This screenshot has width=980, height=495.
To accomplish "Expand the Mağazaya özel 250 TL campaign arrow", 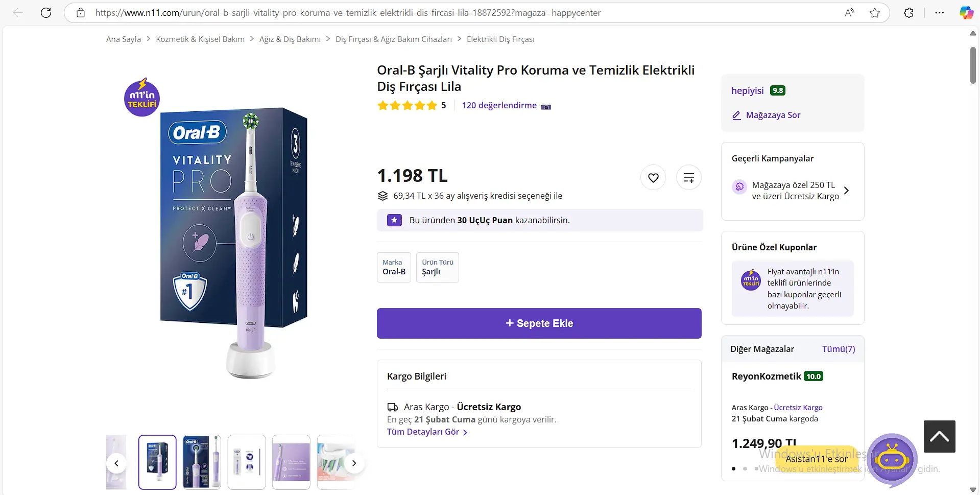I will [x=846, y=191].
